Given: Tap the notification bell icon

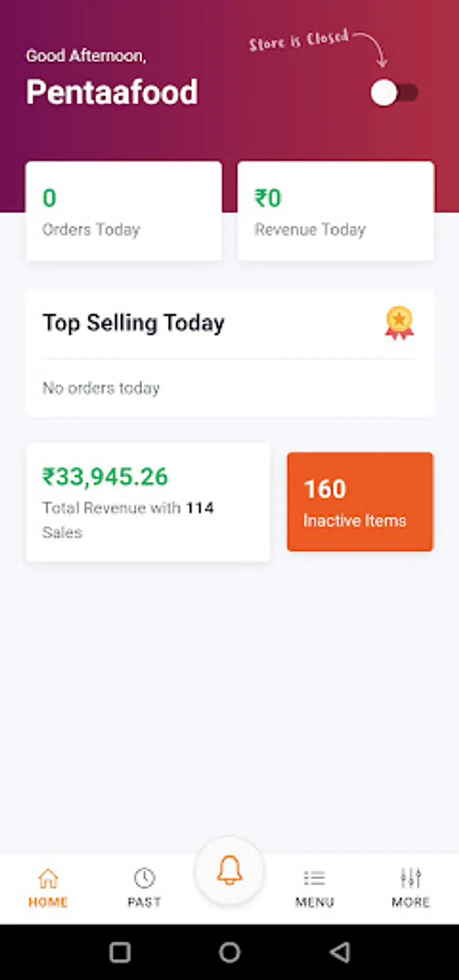Looking at the screenshot, I should pyautogui.click(x=229, y=870).
